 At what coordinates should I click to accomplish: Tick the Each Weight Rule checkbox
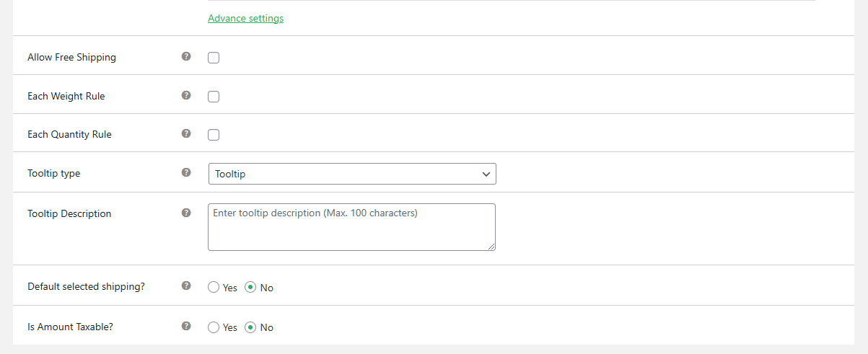pos(214,97)
